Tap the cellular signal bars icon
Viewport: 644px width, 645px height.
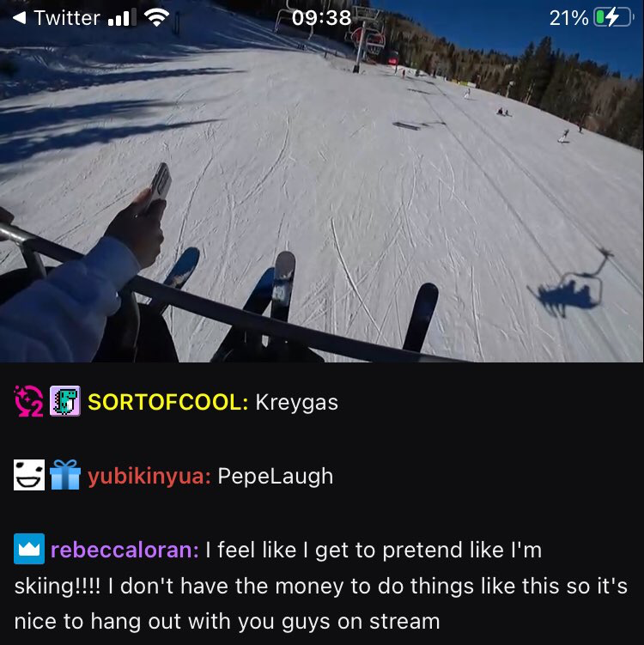tap(122, 18)
